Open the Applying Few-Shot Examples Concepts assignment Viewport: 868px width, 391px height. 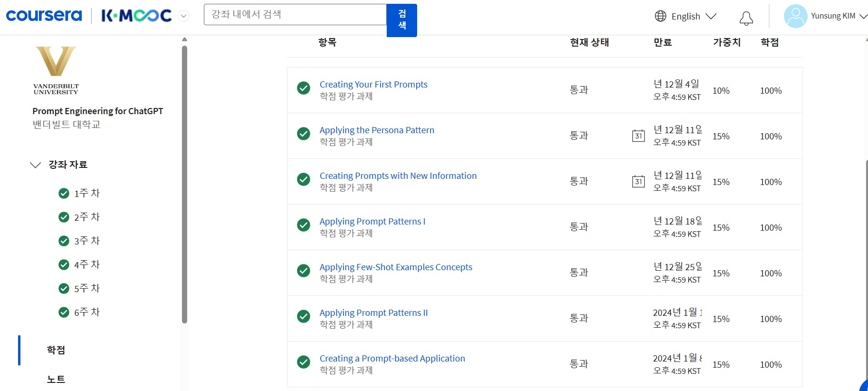tap(395, 267)
